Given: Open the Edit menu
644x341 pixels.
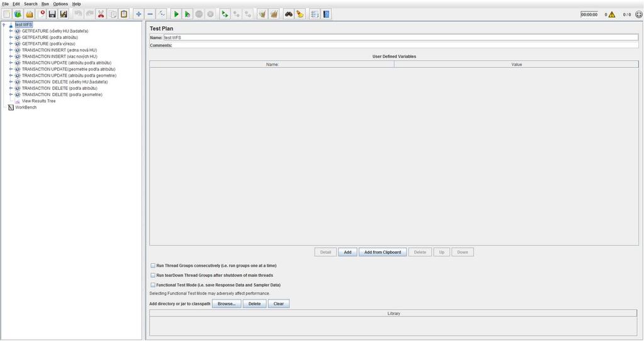Looking at the screenshot, I should coord(16,4).
